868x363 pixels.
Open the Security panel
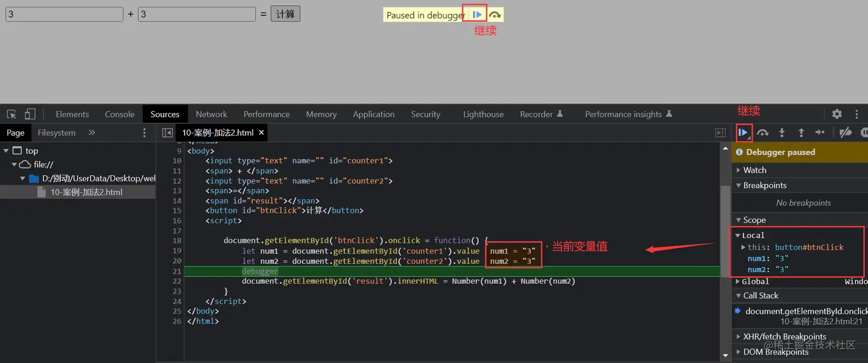[425, 114]
